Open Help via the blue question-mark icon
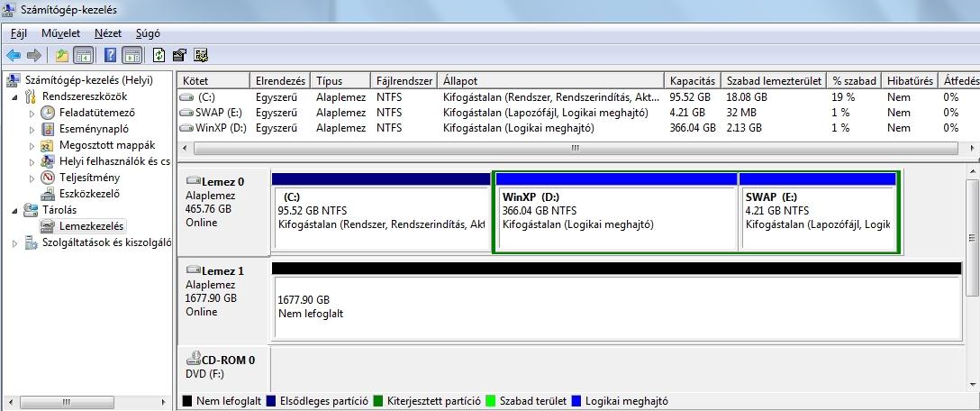The width and height of the screenshot is (980, 411). 111,56
